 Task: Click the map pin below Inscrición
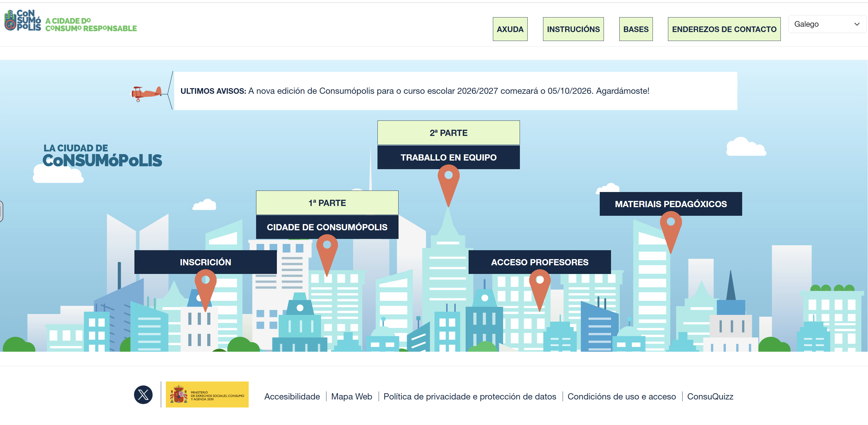(x=206, y=290)
